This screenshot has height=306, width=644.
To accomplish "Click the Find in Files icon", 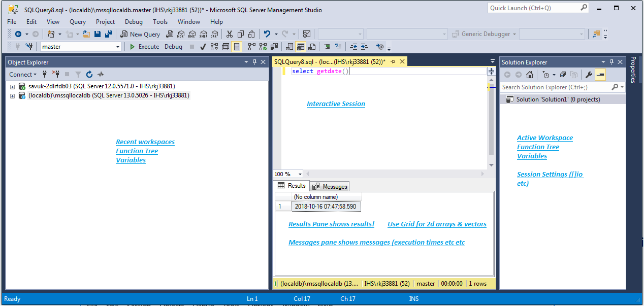I will (x=596, y=34).
